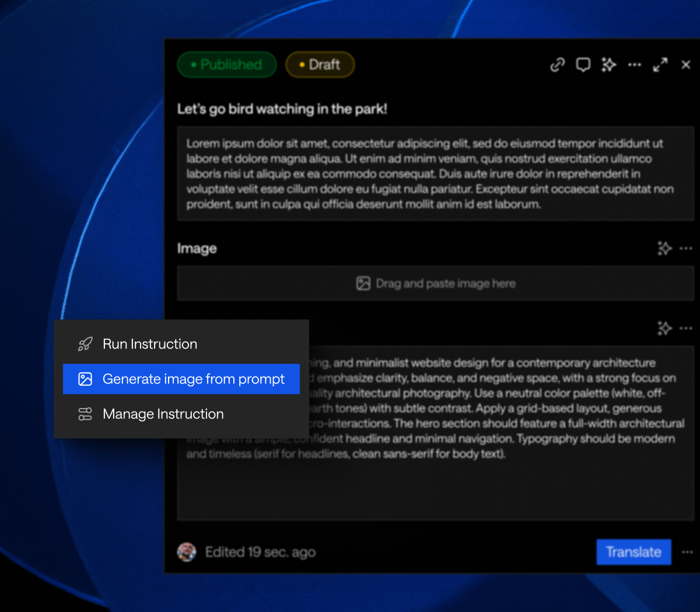Click the AI sparkle icon in top toolbar
This screenshot has width=700, height=612.
(x=608, y=65)
